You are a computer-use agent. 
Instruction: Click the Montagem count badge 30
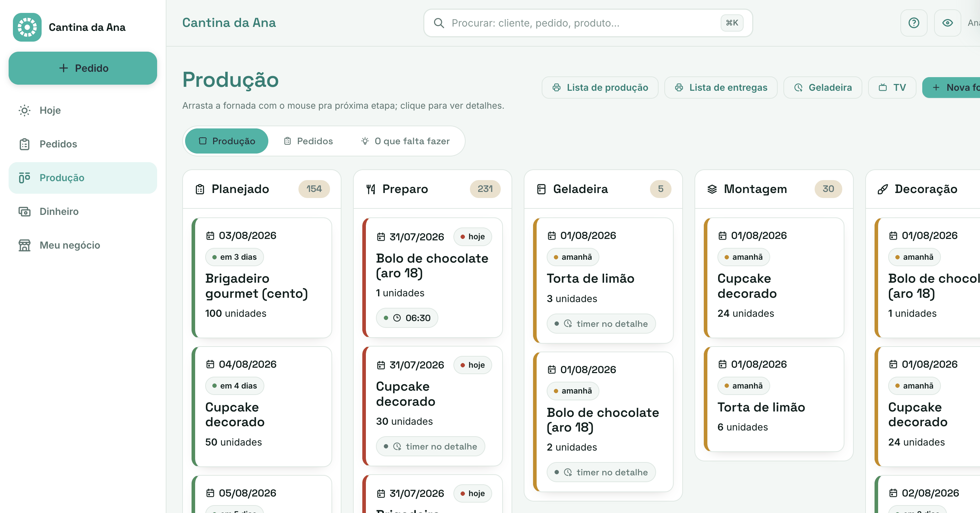pyautogui.click(x=828, y=189)
